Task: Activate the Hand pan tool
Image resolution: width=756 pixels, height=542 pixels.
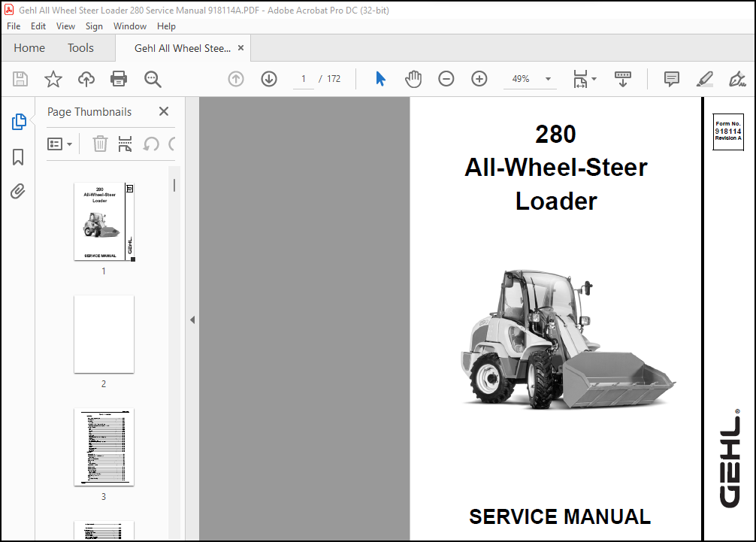Action: [413, 79]
